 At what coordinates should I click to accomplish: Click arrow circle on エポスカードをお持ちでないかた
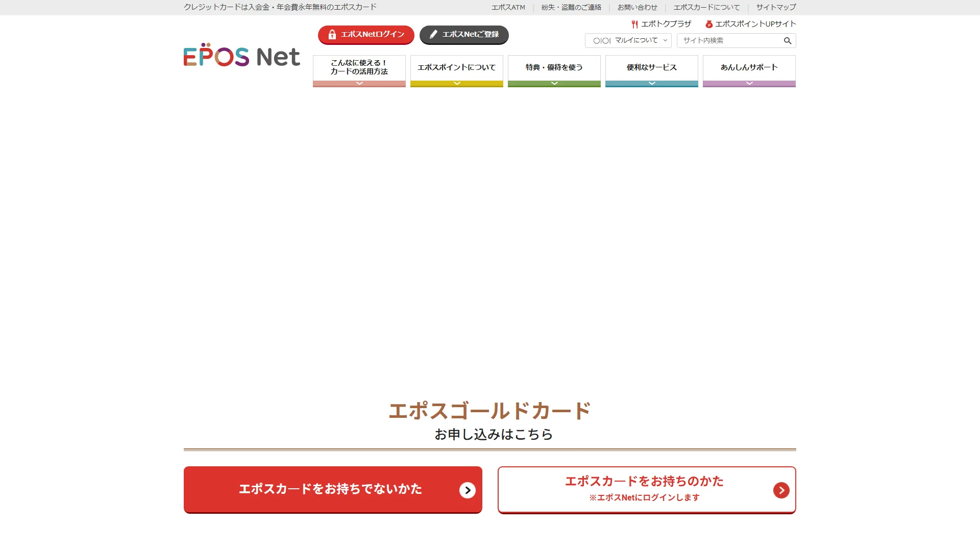467,490
